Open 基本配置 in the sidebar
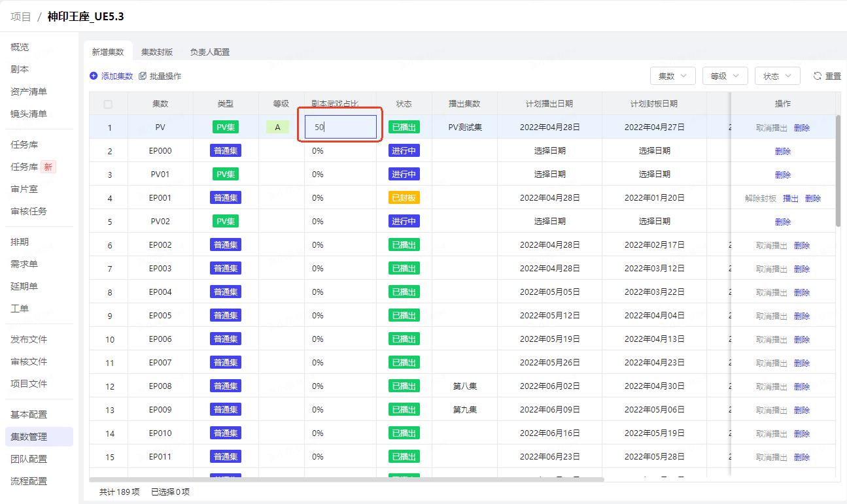The height and width of the screenshot is (504, 847). tap(29, 414)
